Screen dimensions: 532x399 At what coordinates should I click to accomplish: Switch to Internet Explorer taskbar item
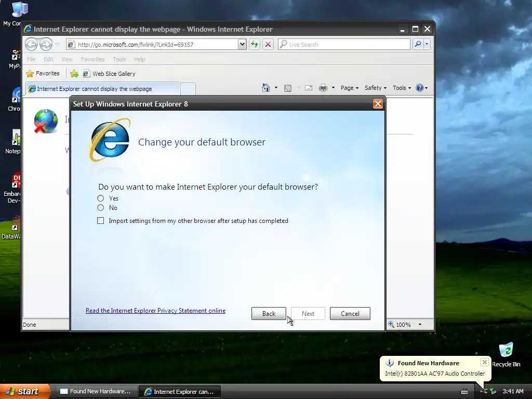click(x=180, y=392)
